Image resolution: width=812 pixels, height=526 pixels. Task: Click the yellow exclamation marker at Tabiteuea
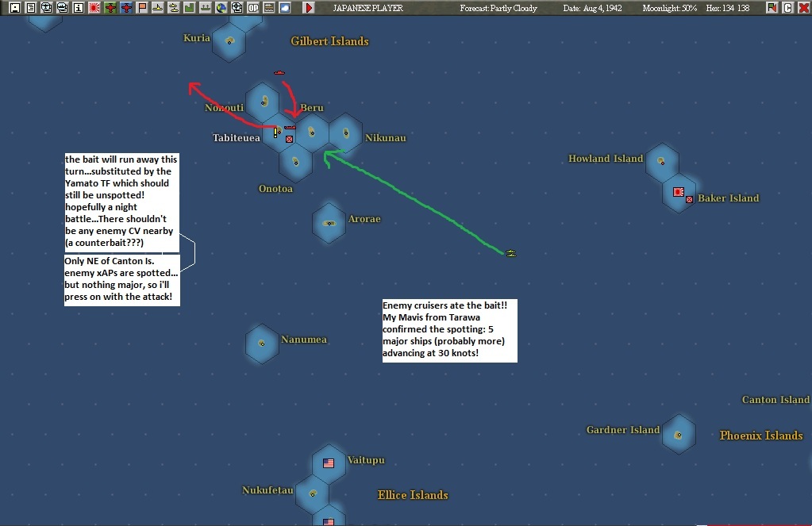[275, 133]
